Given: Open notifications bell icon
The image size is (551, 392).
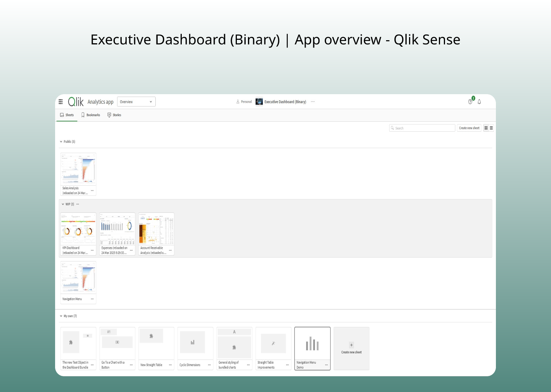Looking at the screenshot, I should click(x=479, y=102).
